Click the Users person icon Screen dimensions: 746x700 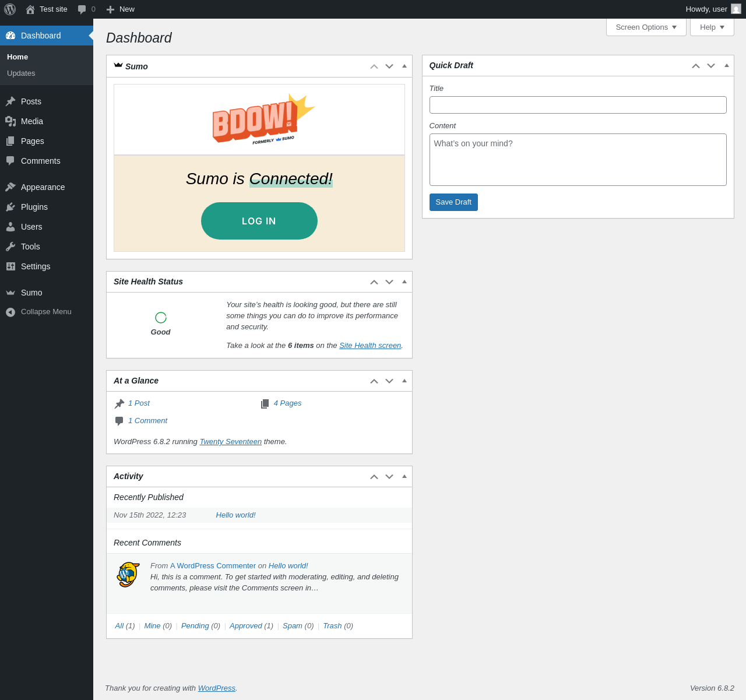tap(10, 227)
